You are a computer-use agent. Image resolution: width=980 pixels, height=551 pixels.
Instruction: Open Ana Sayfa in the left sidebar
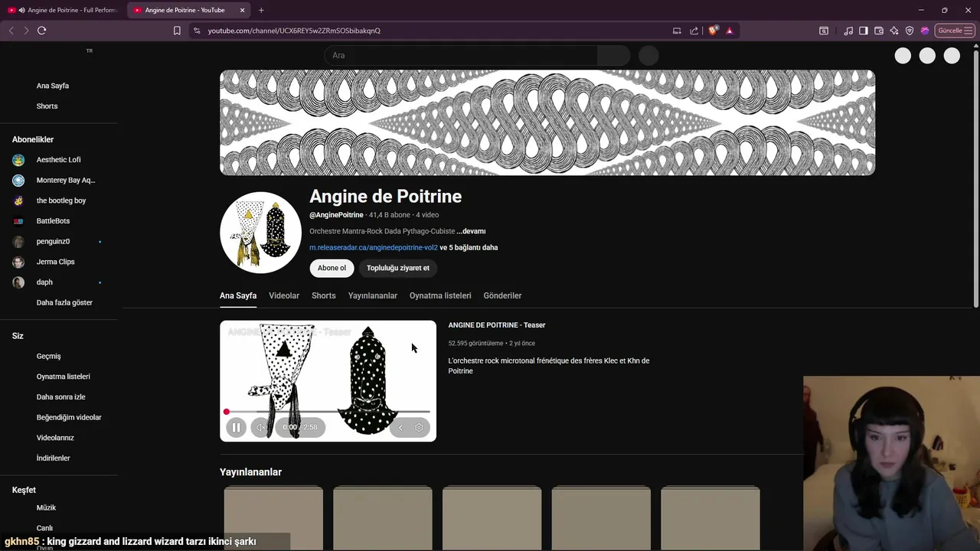(53, 86)
